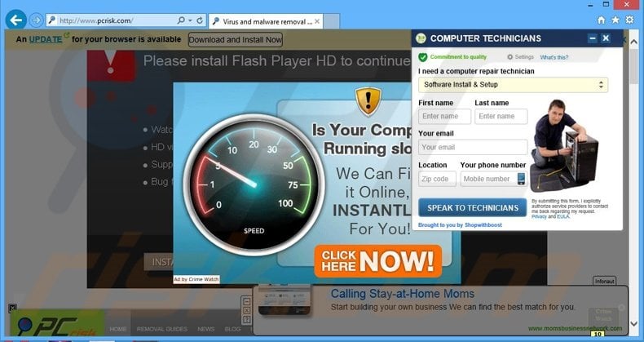
Task: Click the X icon beside the bottom ad
Action: click(x=247, y=311)
